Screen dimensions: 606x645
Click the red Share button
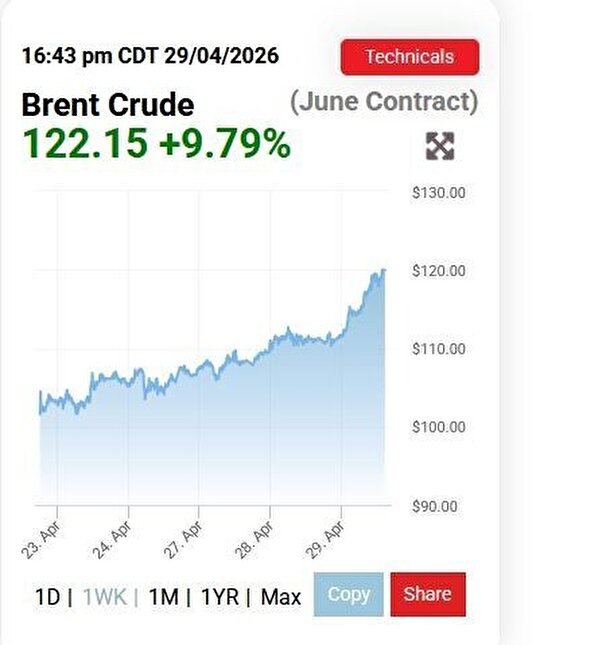click(427, 595)
